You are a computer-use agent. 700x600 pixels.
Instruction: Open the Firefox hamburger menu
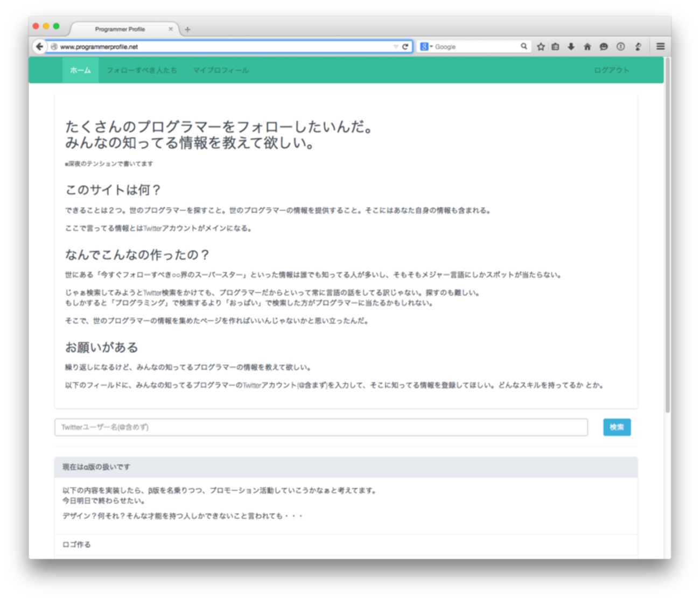pyautogui.click(x=660, y=47)
